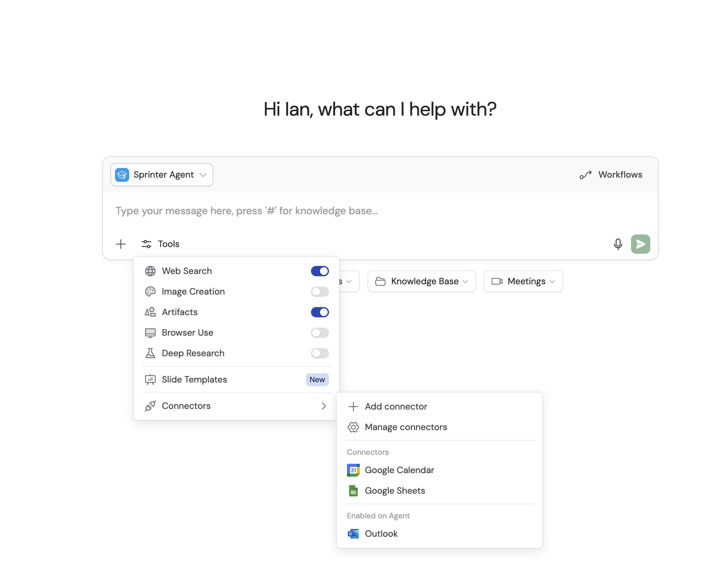Click the Sprinter Agent graduation cap icon
The width and height of the screenshot is (728, 582).
pos(122,174)
